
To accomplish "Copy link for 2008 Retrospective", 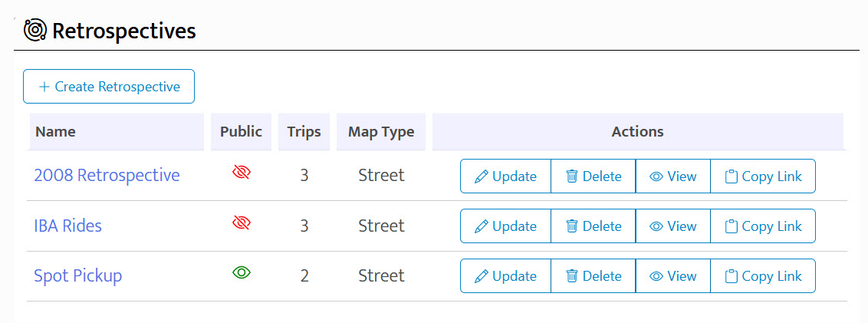I will pyautogui.click(x=763, y=176).
